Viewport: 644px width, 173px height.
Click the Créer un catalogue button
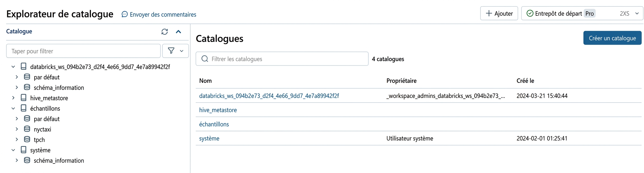(612, 38)
